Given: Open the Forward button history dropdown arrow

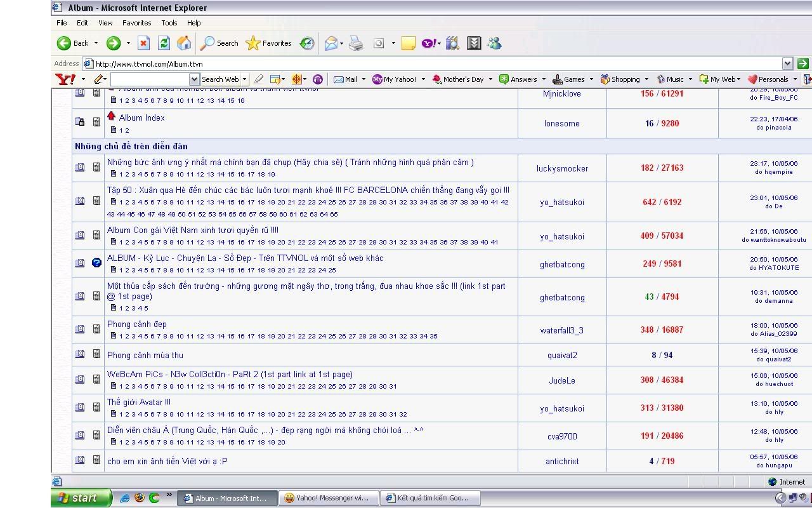Looking at the screenshot, I should [128, 43].
